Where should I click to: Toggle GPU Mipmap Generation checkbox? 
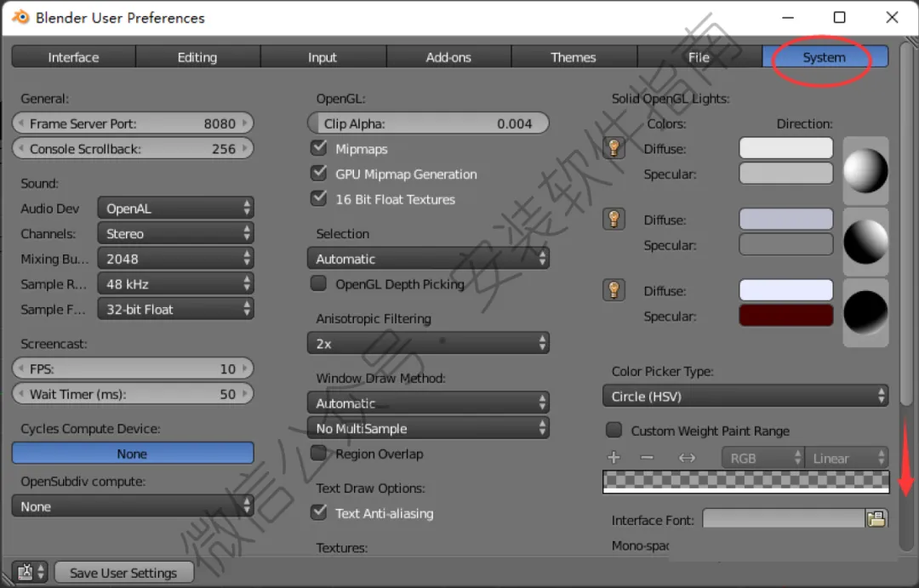click(319, 173)
